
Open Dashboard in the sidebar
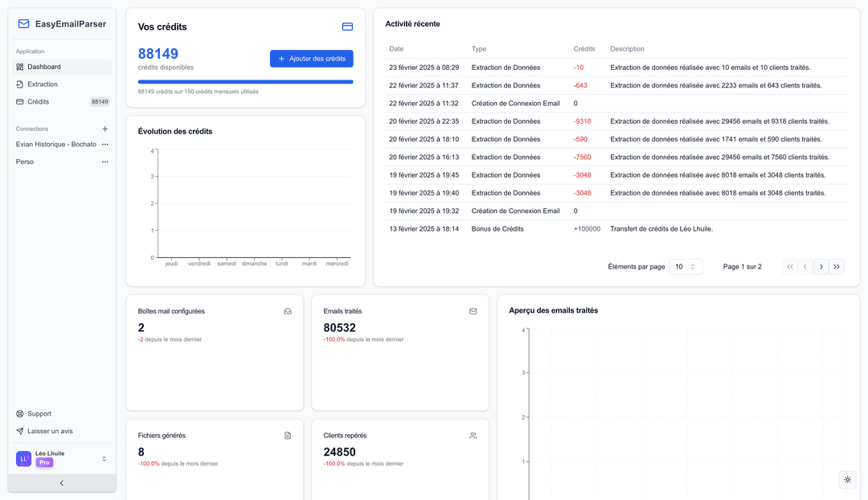click(61, 67)
